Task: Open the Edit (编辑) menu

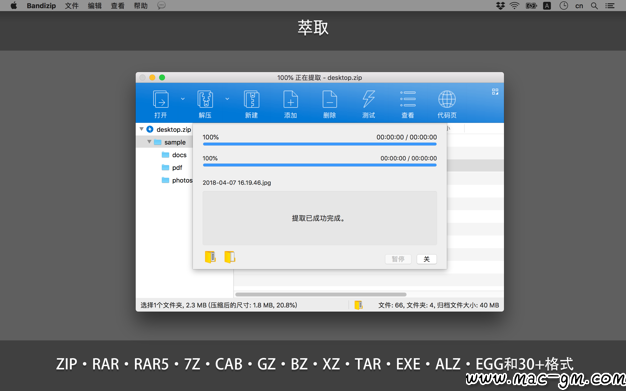Action: [x=95, y=6]
